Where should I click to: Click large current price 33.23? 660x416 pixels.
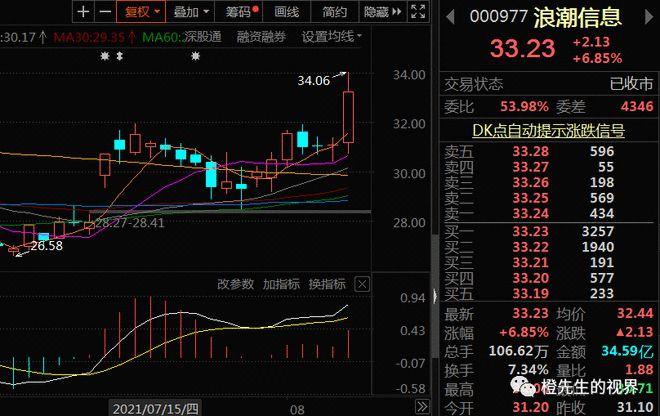(x=522, y=48)
